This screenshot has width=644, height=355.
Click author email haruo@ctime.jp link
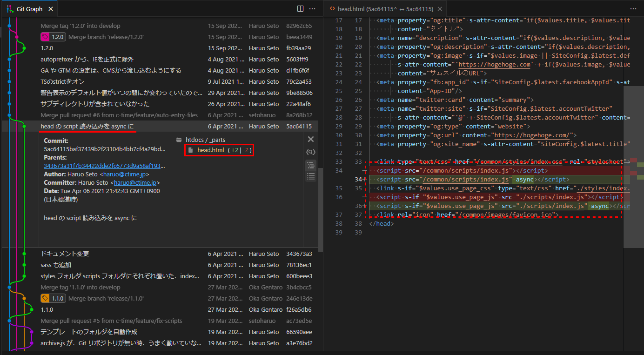pyautogui.click(x=124, y=174)
